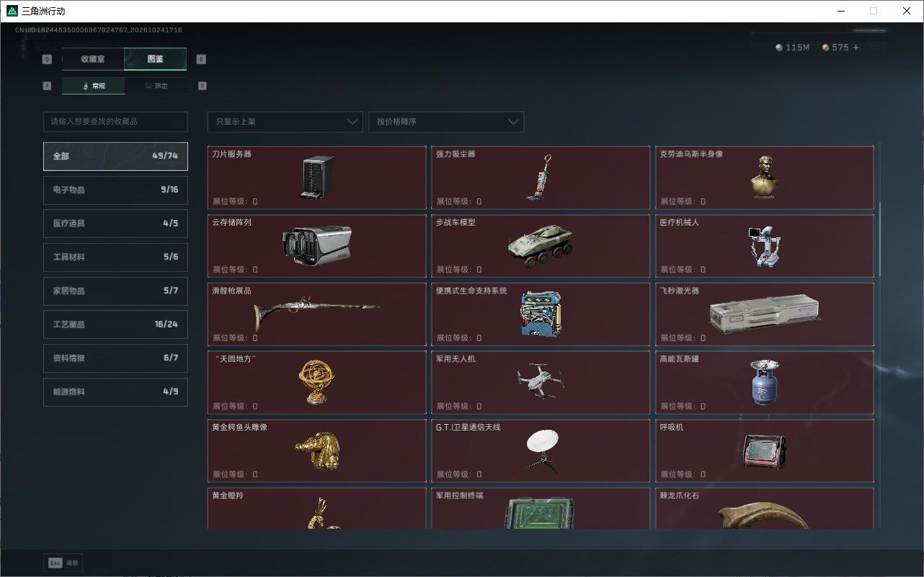Select the 限定 sub-tab
The image size is (924, 577).
[156, 86]
